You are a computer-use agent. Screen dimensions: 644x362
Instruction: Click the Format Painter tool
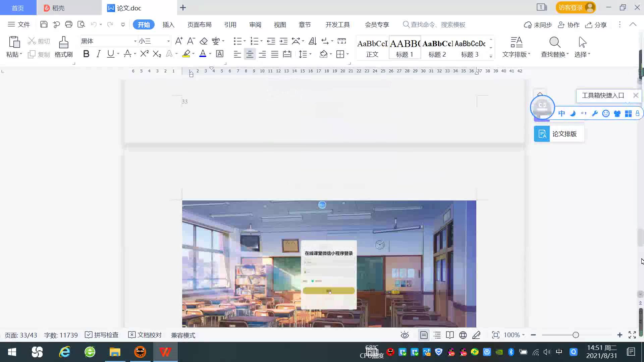click(x=64, y=47)
